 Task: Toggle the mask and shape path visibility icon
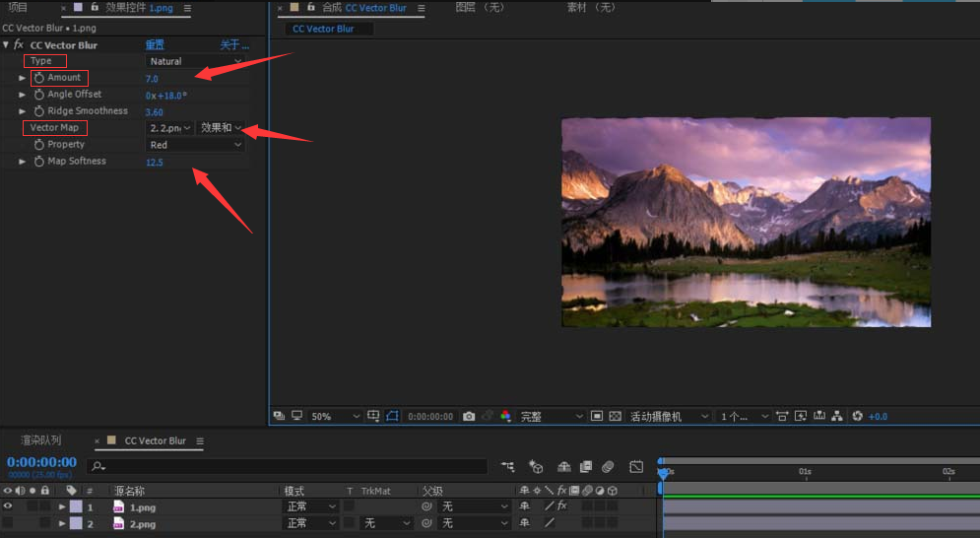(392, 416)
